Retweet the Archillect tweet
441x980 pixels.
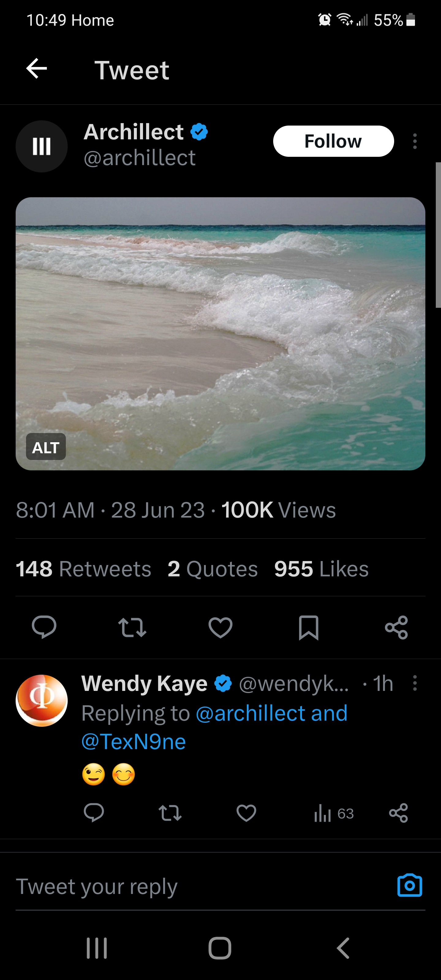132,627
